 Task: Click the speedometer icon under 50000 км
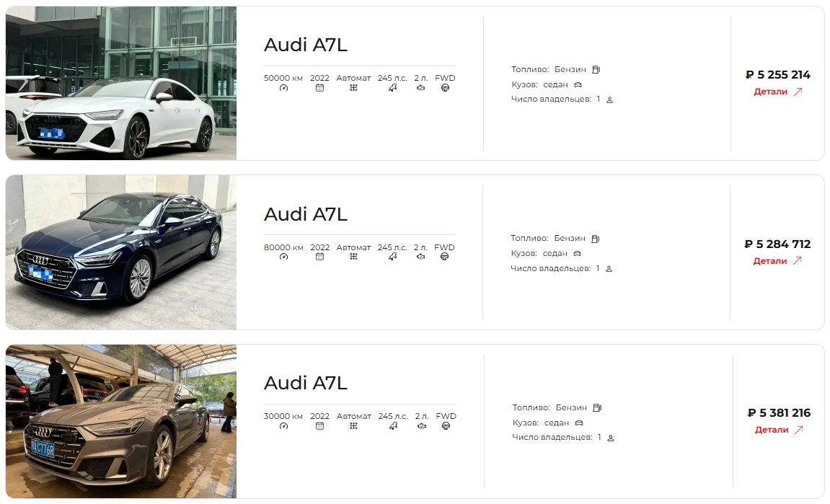click(x=283, y=88)
